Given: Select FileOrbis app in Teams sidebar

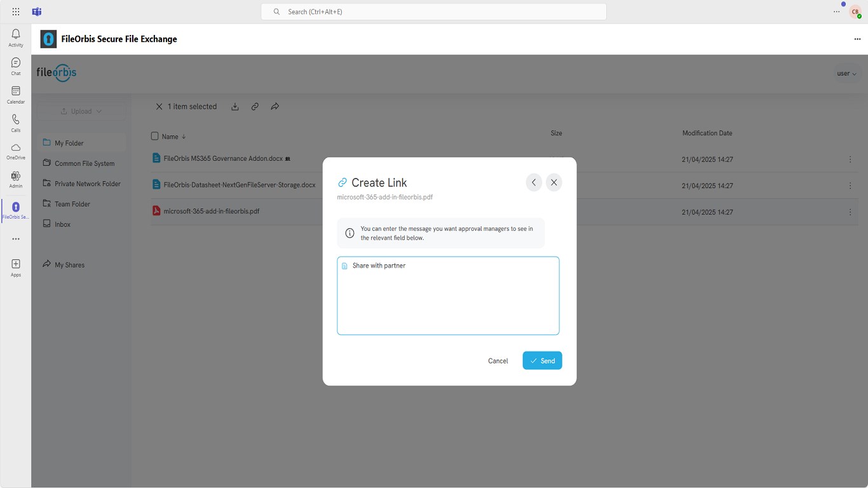Looking at the screenshot, I should 16,210.
